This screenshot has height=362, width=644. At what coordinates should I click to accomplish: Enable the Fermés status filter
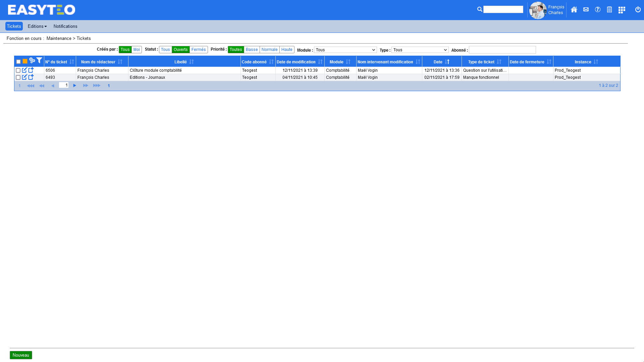click(198, 49)
